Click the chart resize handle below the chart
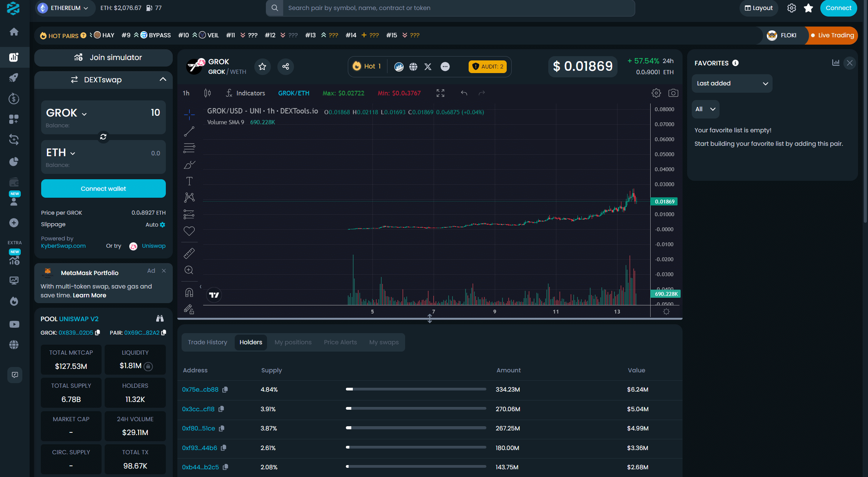The width and height of the screenshot is (868, 477). (x=430, y=319)
